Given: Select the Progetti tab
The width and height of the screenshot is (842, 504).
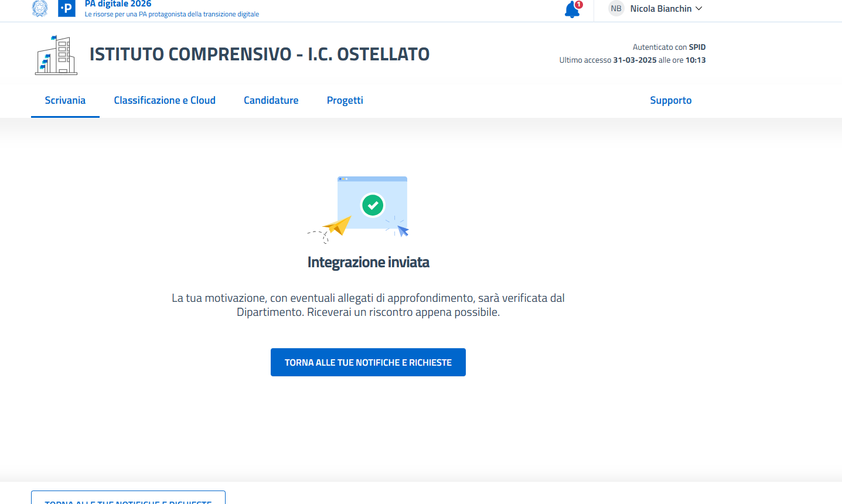Looking at the screenshot, I should [345, 100].
